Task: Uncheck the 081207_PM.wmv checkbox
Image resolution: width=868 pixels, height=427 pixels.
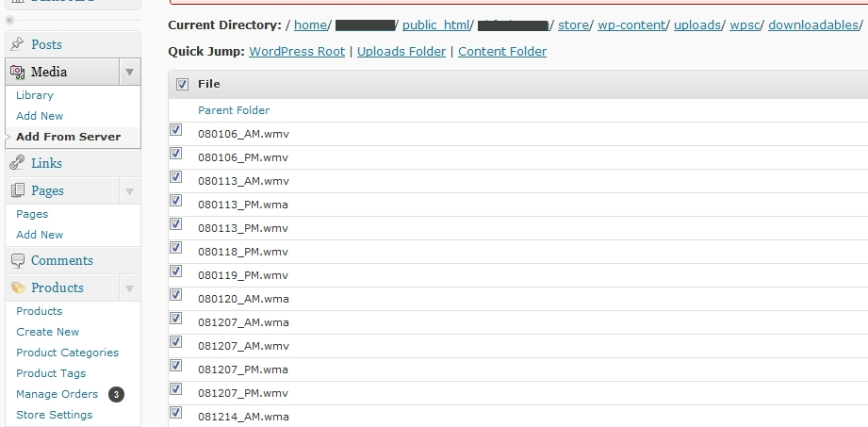Action: [x=175, y=388]
